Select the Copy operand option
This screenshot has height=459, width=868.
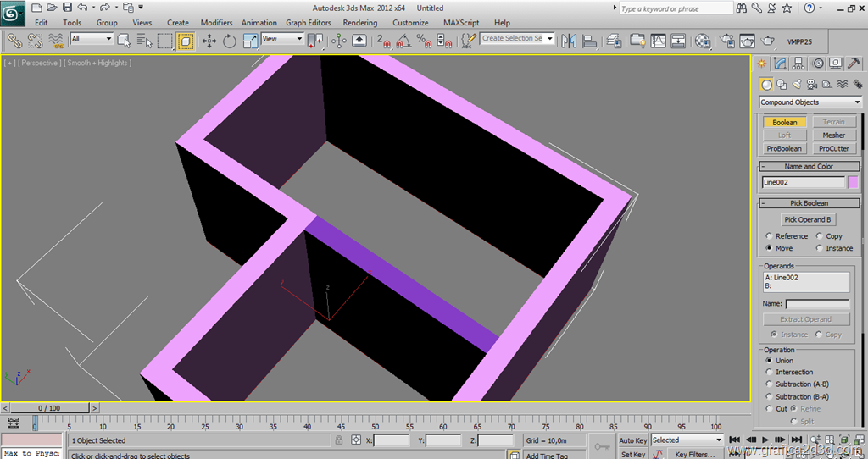pyautogui.click(x=820, y=236)
